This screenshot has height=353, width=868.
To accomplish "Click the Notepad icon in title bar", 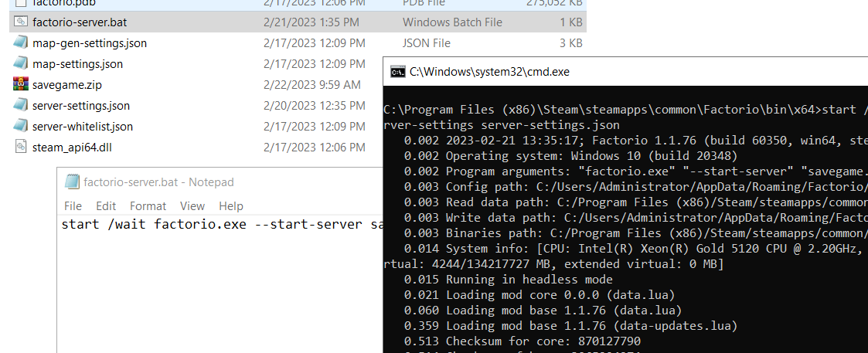I will [72, 182].
